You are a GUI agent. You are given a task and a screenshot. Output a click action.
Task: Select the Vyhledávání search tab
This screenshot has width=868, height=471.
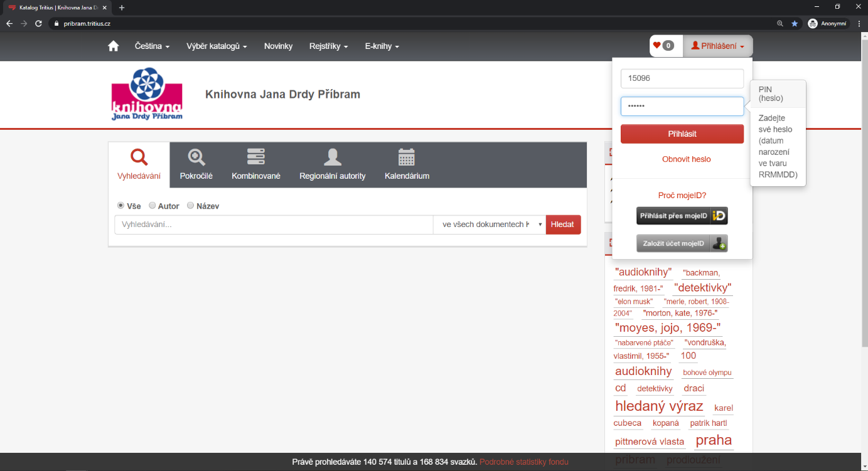click(x=139, y=164)
